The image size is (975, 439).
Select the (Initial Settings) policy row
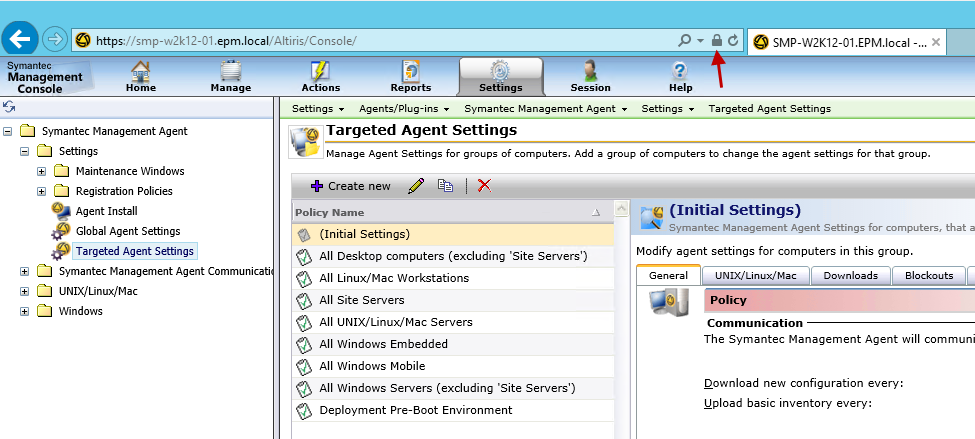pos(453,234)
